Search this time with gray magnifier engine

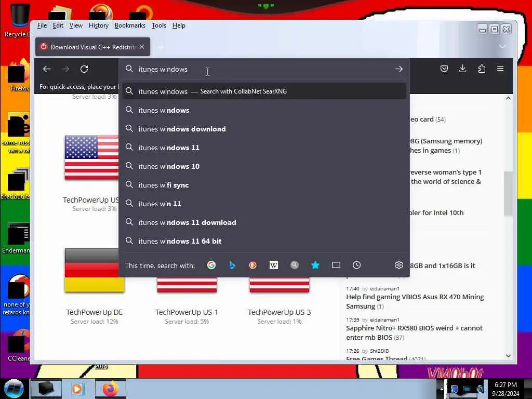point(295,265)
